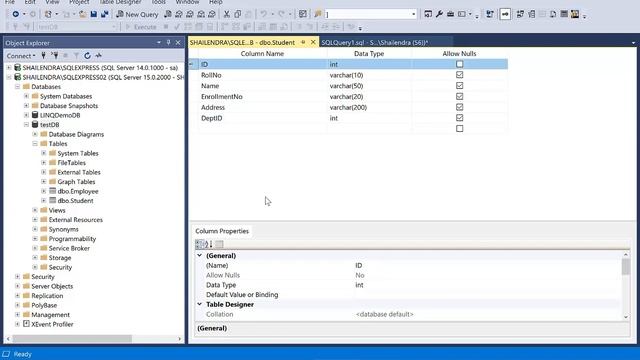Collapse the testDB database node
Image resolution: width=640 pixels, height=360 pixels.
(x=26, y=124)
